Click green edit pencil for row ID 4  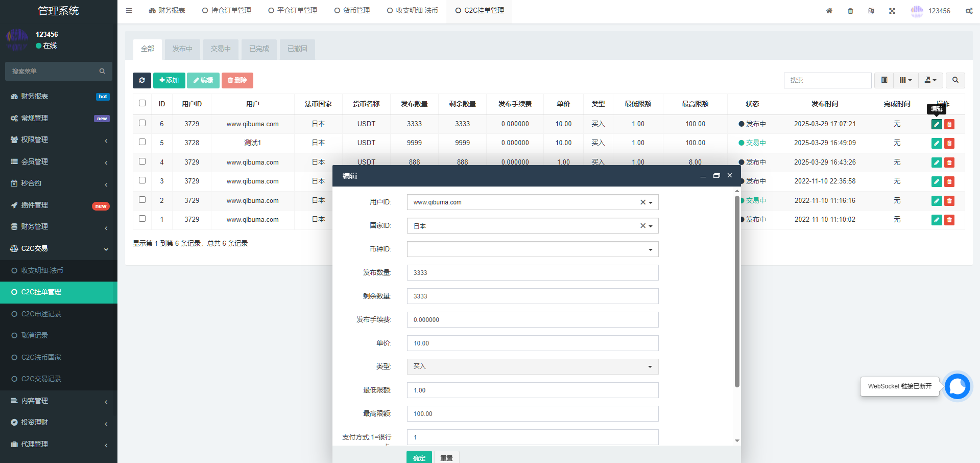point(936,163)
